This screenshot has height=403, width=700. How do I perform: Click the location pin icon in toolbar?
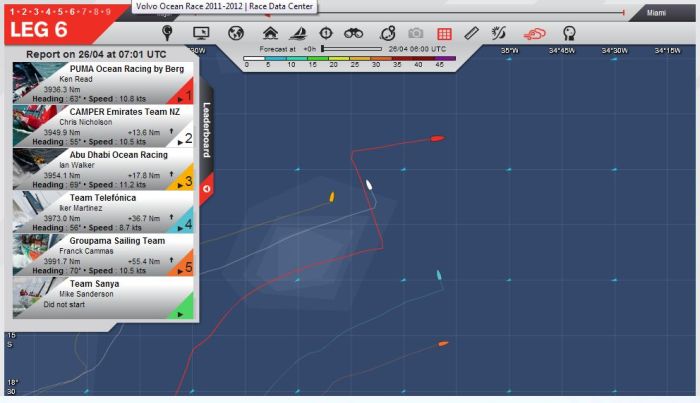167,33
